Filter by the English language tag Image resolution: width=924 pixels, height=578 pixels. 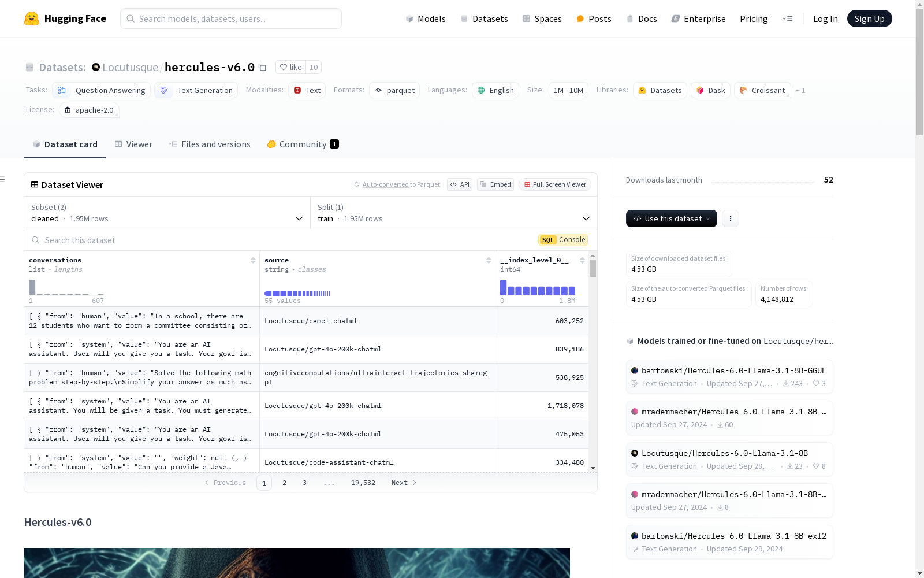(495, 90)
